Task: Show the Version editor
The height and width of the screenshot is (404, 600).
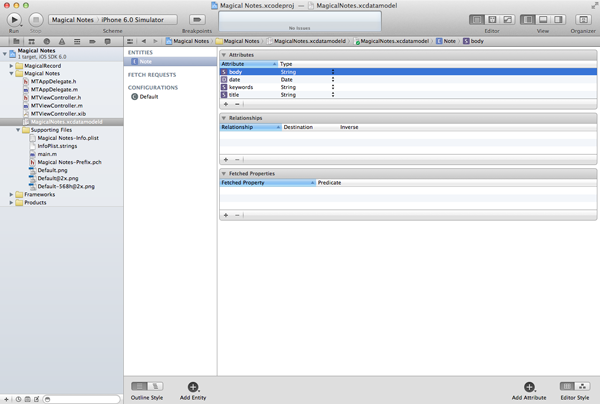Action: [x=507, y=20]
